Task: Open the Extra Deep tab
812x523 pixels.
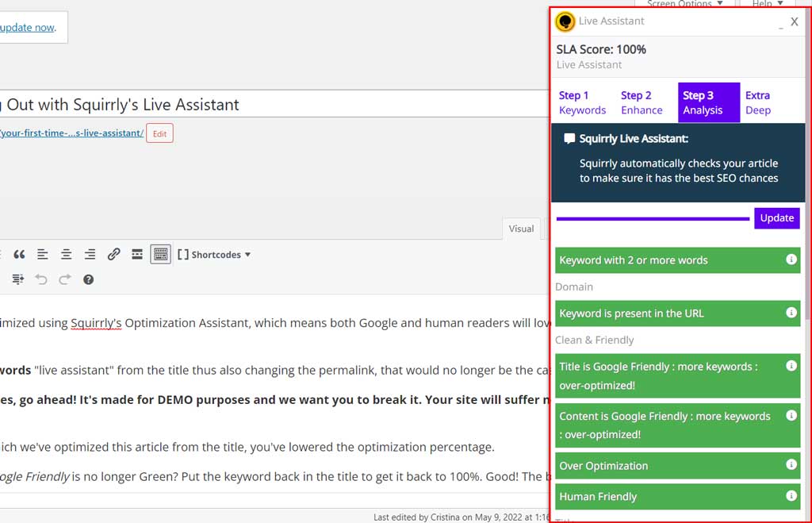Action: (x=758, y=102)
